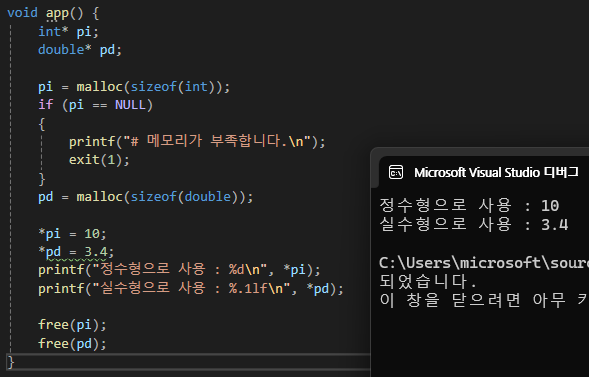Click console output '실수형으로 사용 : 3.4'

(474, 224)
